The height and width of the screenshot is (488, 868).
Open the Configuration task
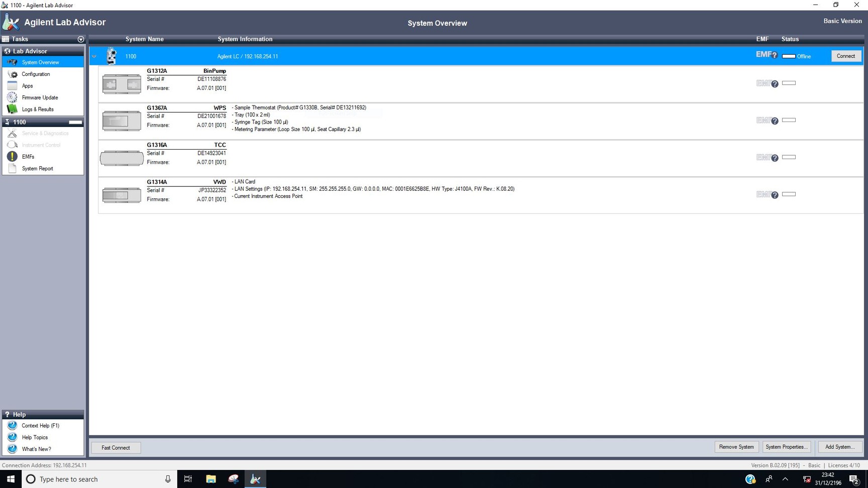click(x=36, y=74)
